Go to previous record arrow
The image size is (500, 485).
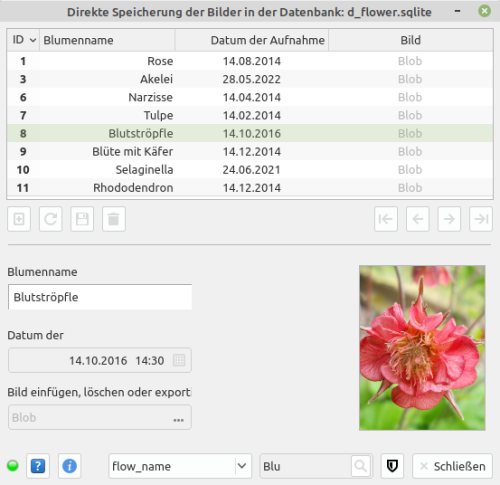[x=418, y=219]
